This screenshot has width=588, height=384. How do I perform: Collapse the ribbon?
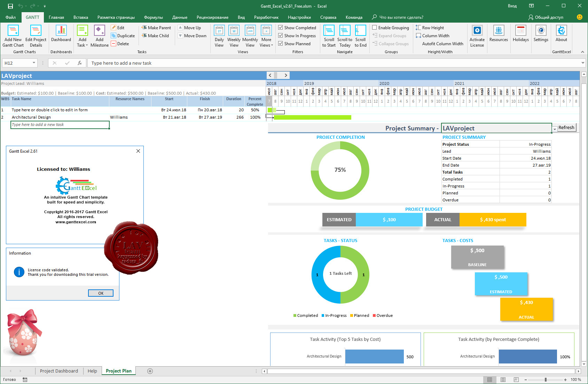tap(582, 52)
